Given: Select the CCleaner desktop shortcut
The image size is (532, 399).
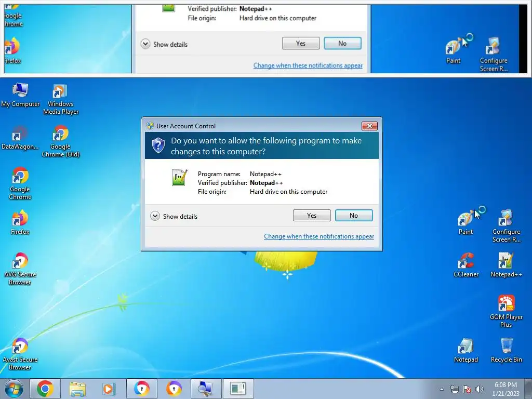Looking at the screenshot, I should [x=466, y=265].
